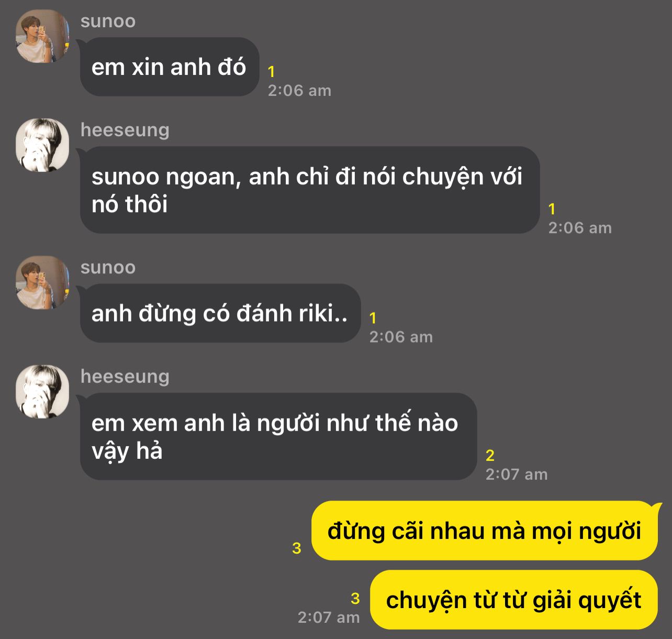Select the 'em xin anh đó' message bubble
This screenshot has width=672, height=639.
[169, 67]
